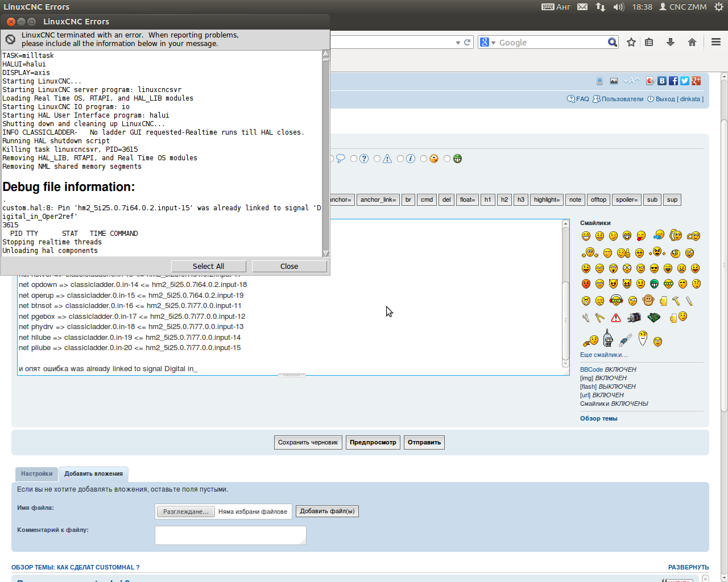Image resolution: width=728 pixels, height=582 pixels.
Task: Insert the tongue-out smiley
Action: (641, 236)
